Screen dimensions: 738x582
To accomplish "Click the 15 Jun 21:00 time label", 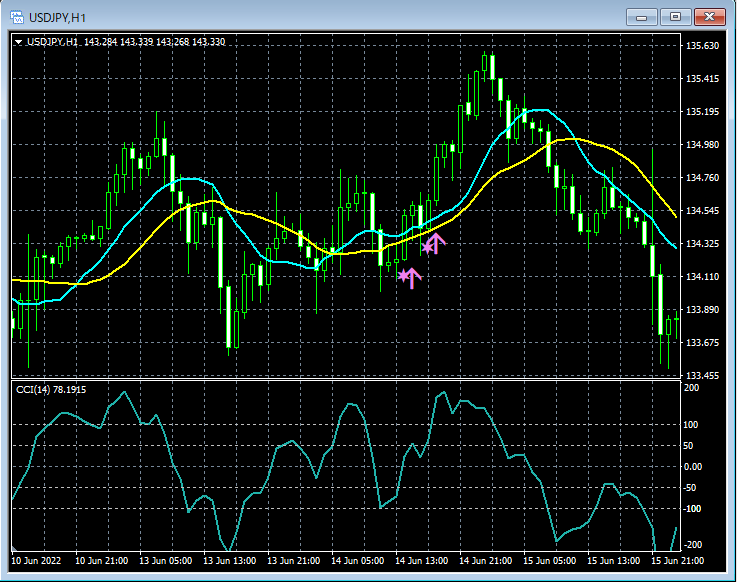I will 677,560.
